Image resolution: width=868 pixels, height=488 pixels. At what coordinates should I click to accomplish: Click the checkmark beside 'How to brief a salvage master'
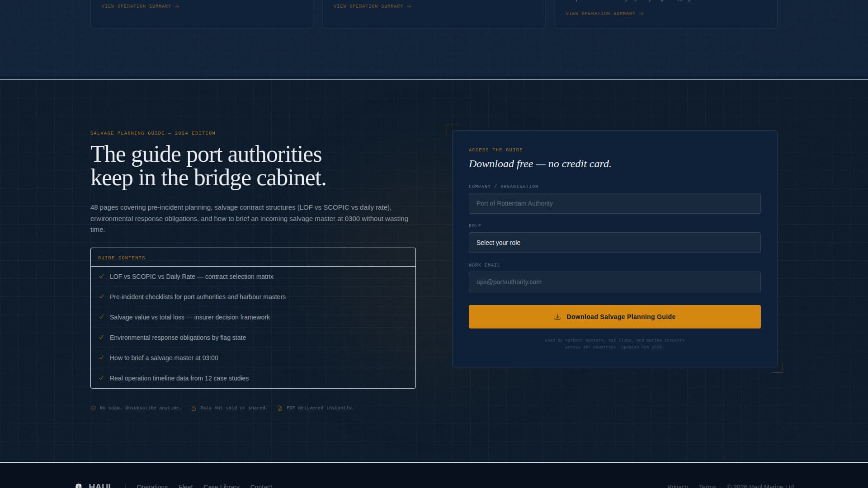[101, 357]
